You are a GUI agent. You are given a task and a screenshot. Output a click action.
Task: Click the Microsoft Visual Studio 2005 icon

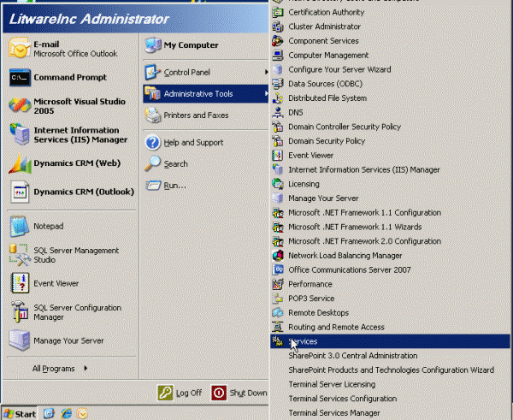pos(20,106)
